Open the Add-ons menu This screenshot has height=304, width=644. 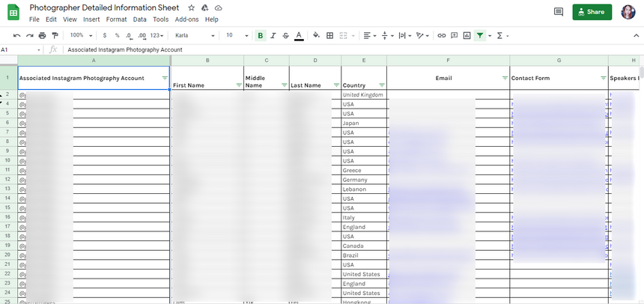pos(186,19)
